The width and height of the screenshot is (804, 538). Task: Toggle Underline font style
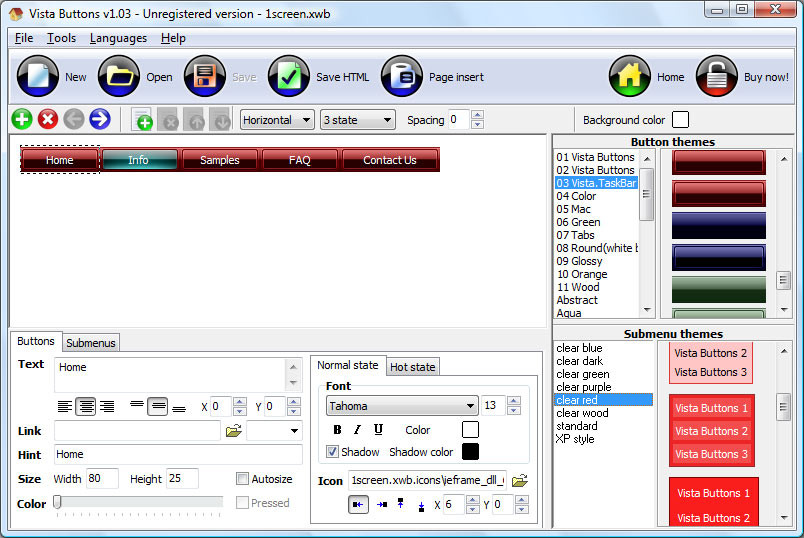click(x=378, y=430)
